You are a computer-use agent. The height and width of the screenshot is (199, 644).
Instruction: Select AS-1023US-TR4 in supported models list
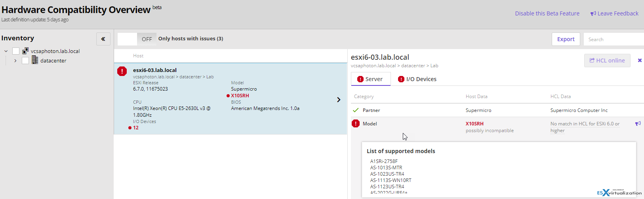click(387, 174)
